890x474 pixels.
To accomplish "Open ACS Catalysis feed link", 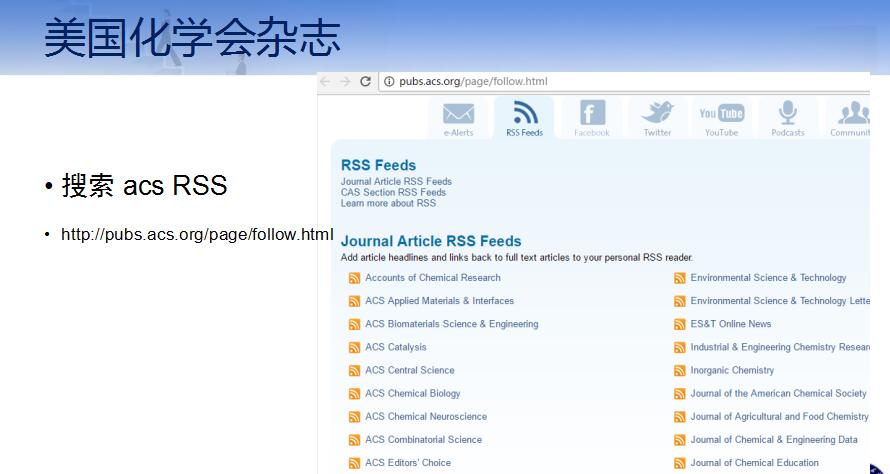I will click(x=396, y=347).
